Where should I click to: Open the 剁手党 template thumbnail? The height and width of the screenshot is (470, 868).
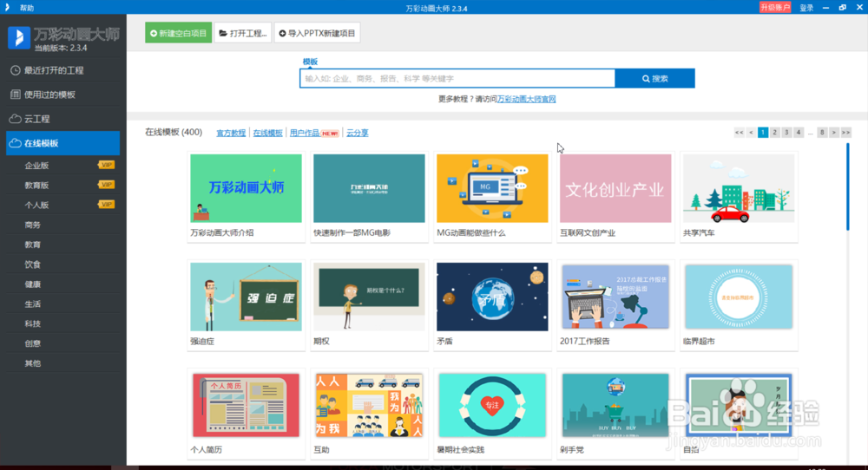[x=615, y=405]
